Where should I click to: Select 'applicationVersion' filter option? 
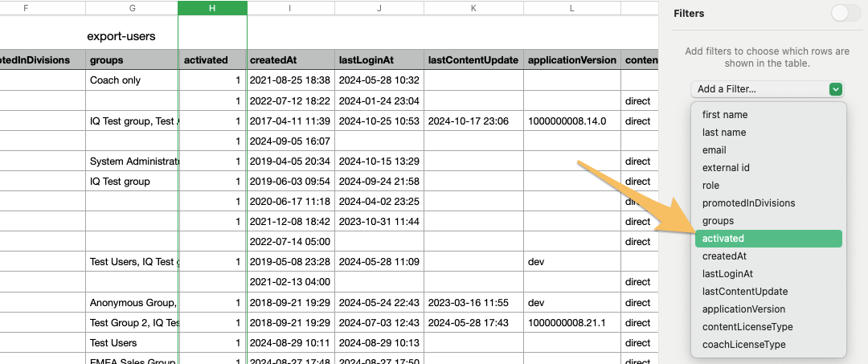[743, 309]
